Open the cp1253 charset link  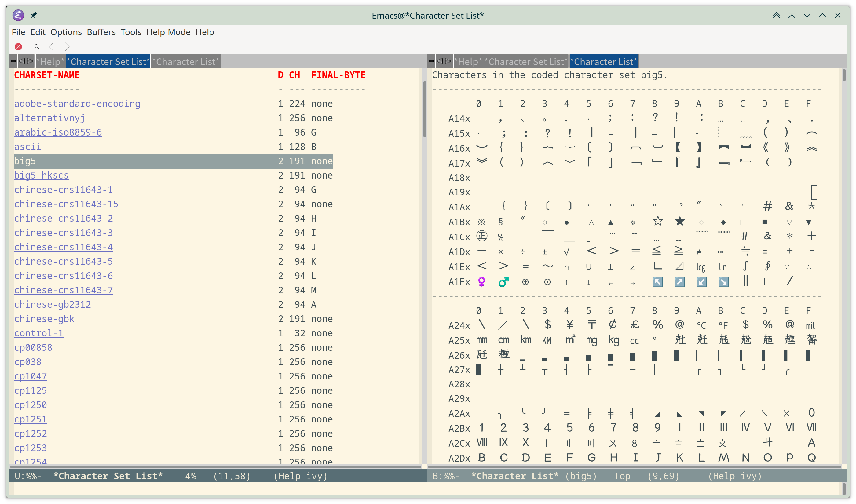(30, 448)
